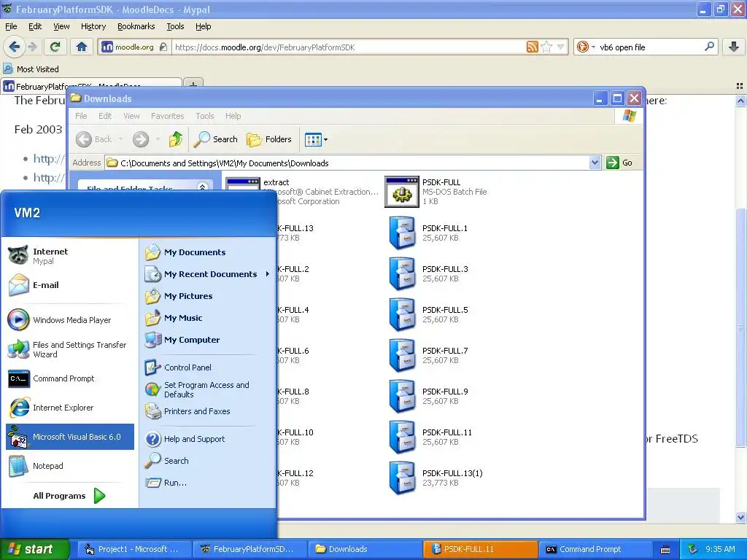747x560 pixels.
Task: Open browser Bookmarks menu
Action: pyautogui.click(x=136, y=26)
